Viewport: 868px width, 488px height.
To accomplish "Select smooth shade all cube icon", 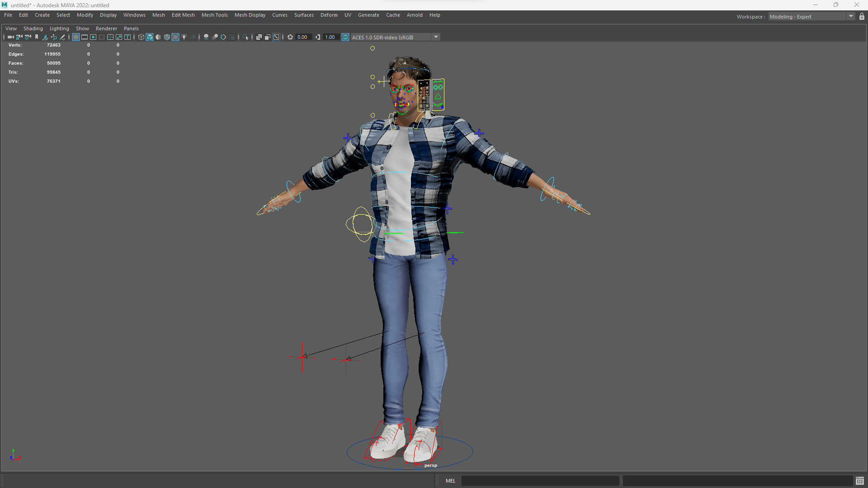I will (150, 37).
